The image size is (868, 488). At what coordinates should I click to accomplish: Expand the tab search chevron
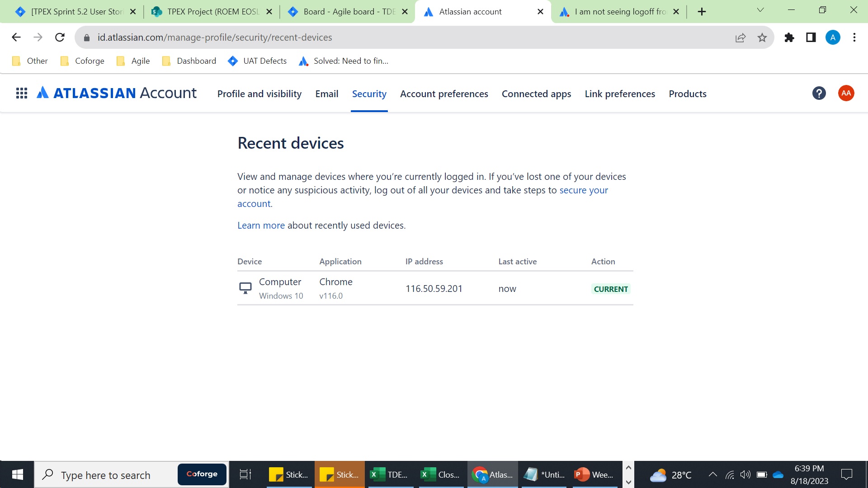760,10
